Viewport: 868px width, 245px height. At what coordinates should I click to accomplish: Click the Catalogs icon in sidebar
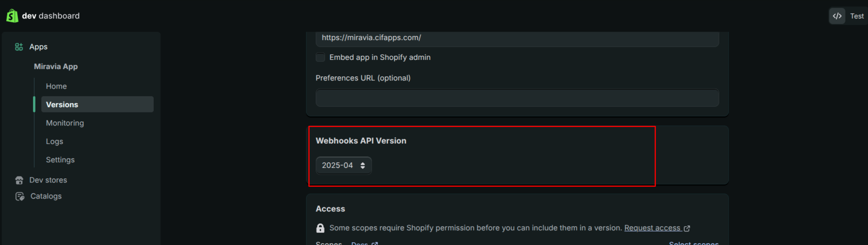(x=20, y=196)
